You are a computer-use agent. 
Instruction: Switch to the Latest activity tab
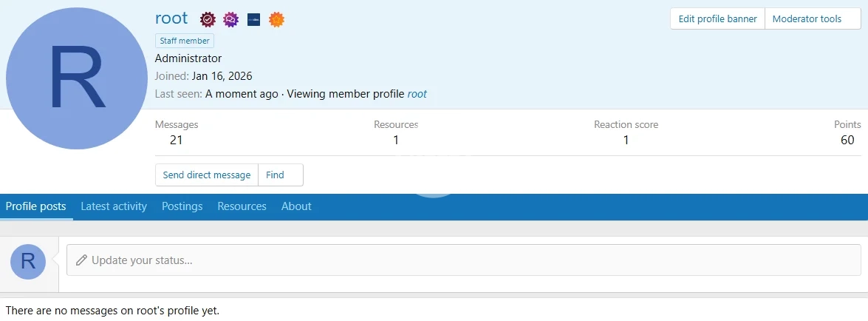point(114,206)
